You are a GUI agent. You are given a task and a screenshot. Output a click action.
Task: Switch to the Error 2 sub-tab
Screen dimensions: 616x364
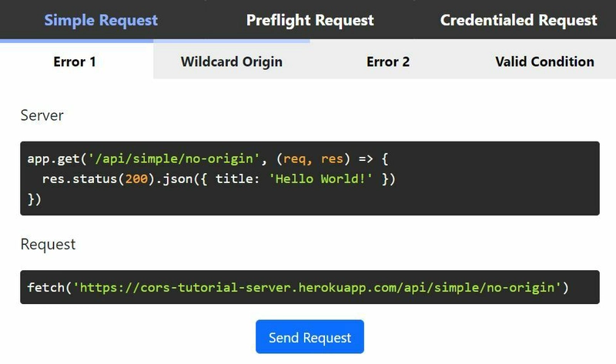[388, 62]
